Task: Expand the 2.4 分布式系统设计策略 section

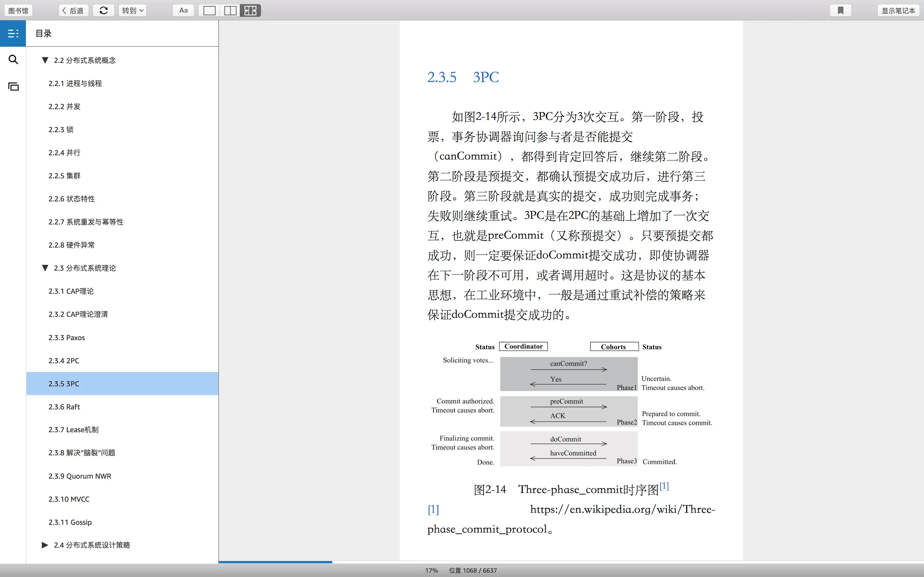Action: coord(45,545)
